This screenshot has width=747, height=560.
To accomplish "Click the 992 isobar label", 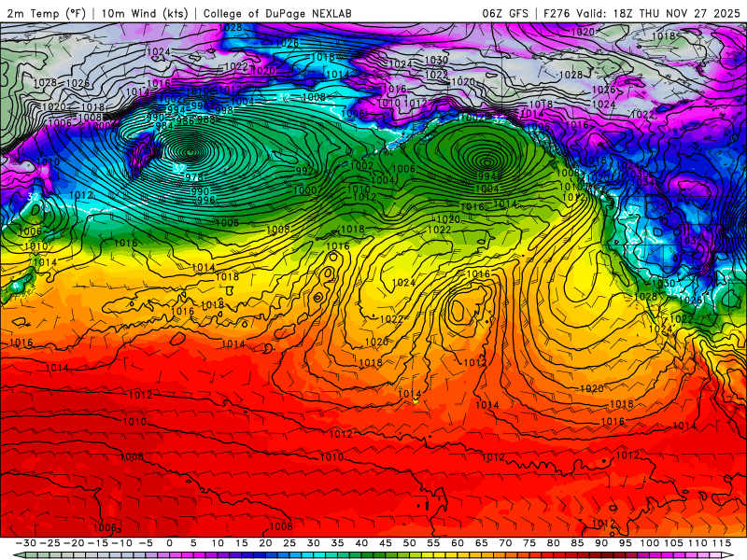I will point(305,171).
